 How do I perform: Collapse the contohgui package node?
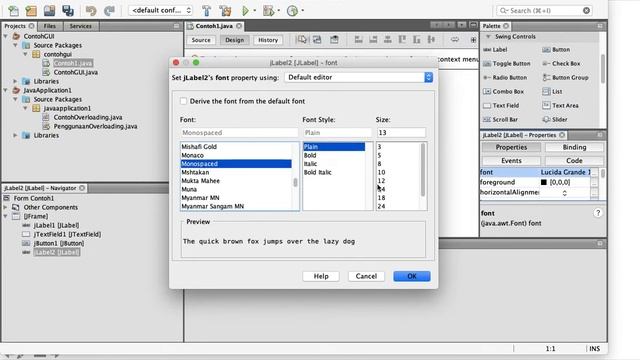pyautogui.click(x=25, y=54)
